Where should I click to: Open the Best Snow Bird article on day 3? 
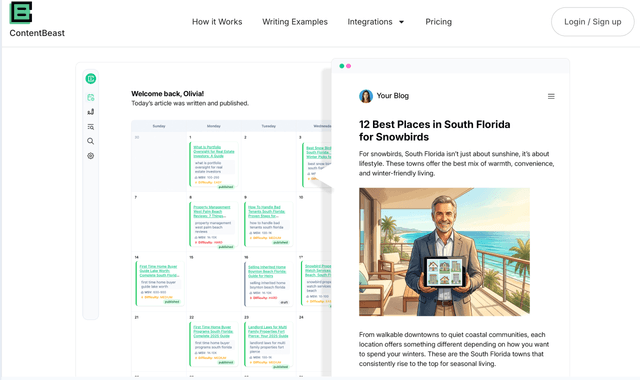(319, 152)
